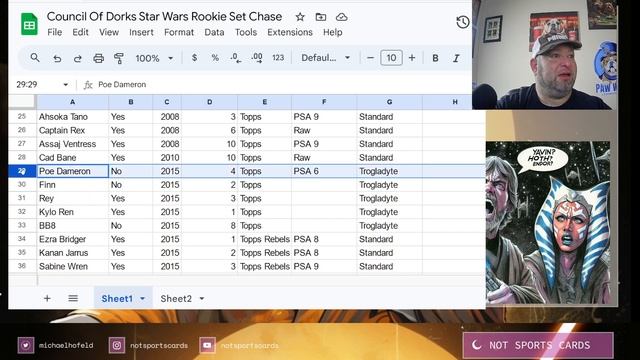The width and height of the screenshot is (640, 360).
Task: Decrease decimal places
Action: [x=236, y=58]
